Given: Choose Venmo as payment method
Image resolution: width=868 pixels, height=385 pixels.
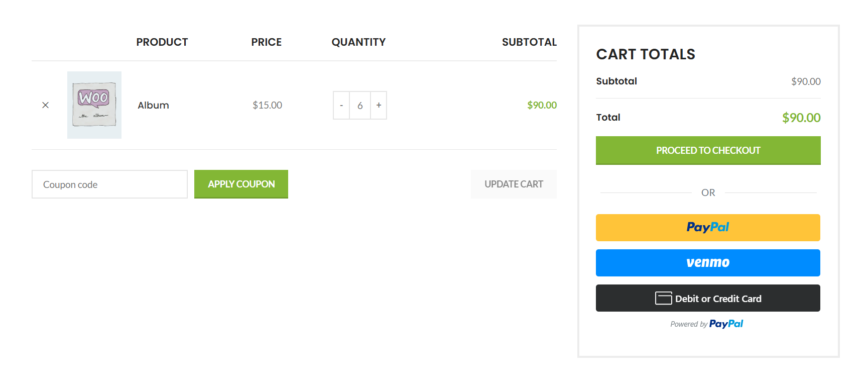Looking at the screenshot, I should pyautogui.click(x=708, y=263).
